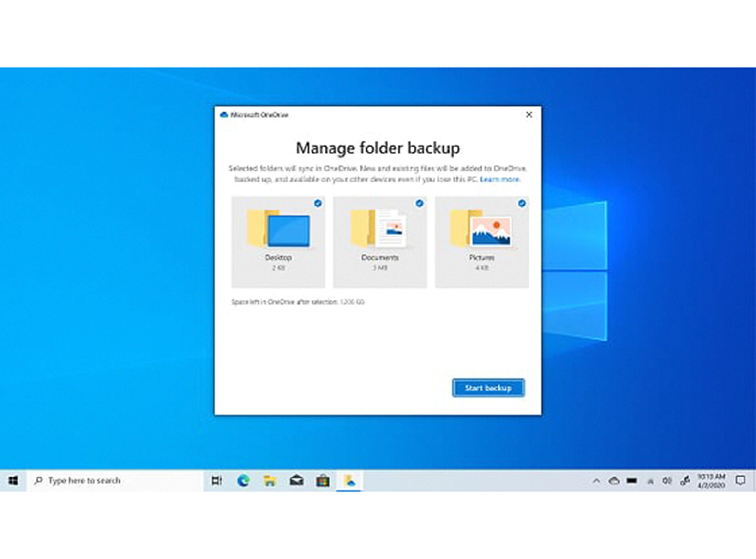Screen dimensions: 756x559
Task: Click the 'Manage folder backup' heading
Action: pyautogui.click(x=378, y=148)
